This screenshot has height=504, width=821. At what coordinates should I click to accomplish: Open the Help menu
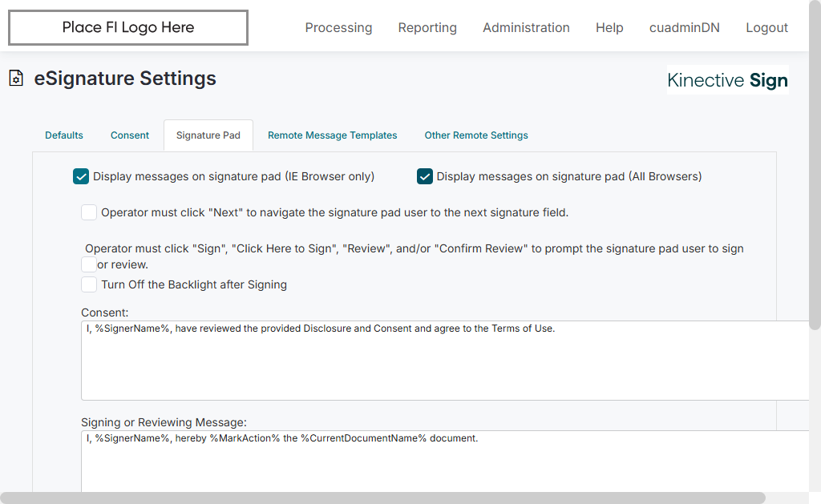[x=609, y=28]
